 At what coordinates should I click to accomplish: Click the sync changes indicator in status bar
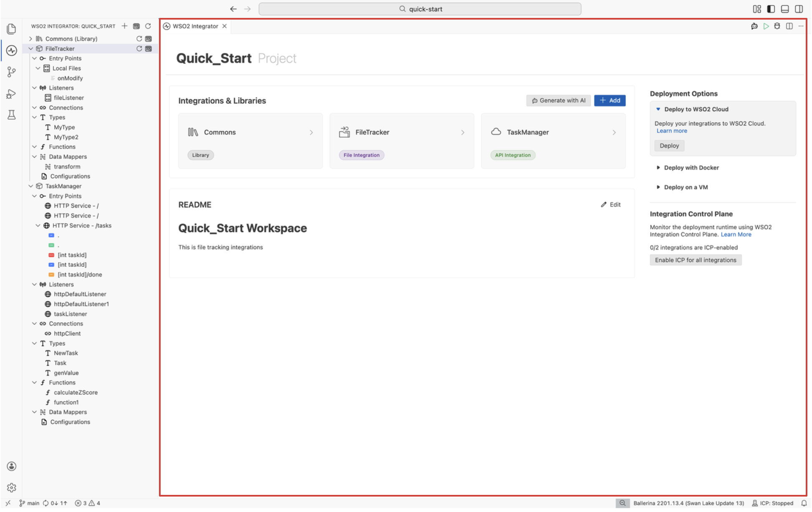coord(55,503)
